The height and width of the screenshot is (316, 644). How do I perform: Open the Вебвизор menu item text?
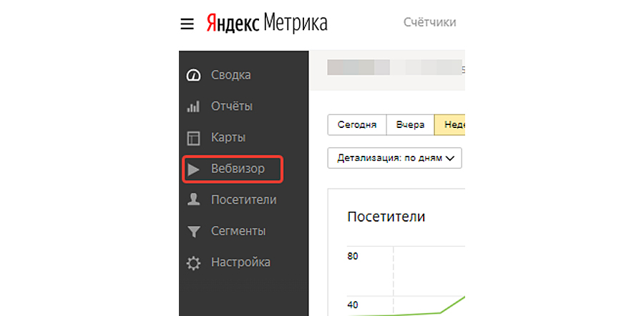click(x=238, y=169)
